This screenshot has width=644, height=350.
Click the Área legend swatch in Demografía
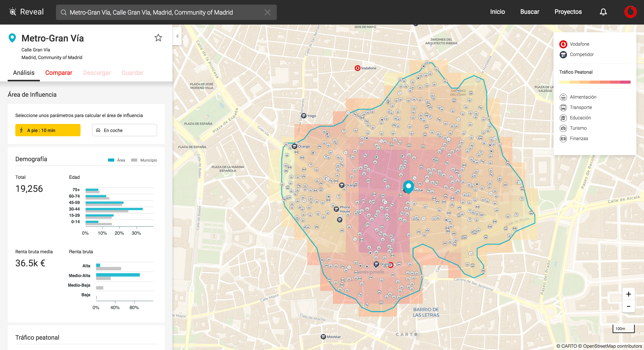coord(111,160)
